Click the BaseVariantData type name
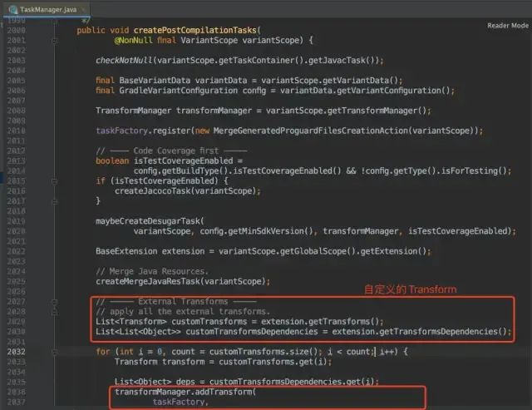This screenshot has height=410, width=532. (155, 81)
